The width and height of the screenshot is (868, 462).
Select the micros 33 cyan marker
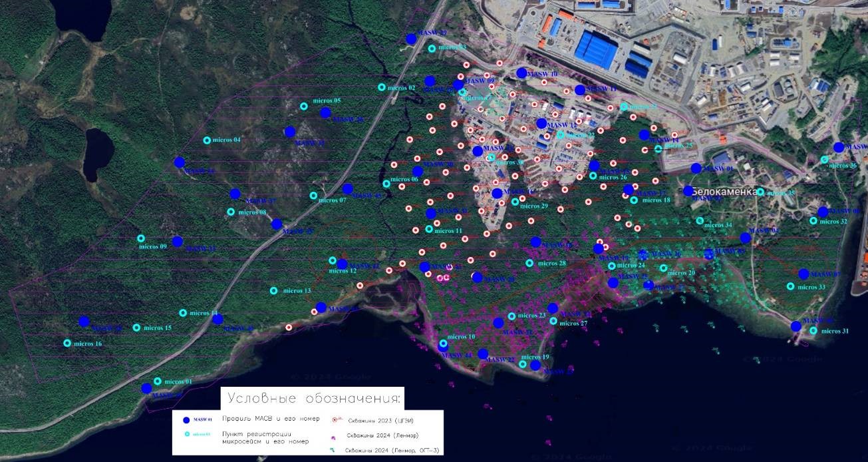pos(790,287)
